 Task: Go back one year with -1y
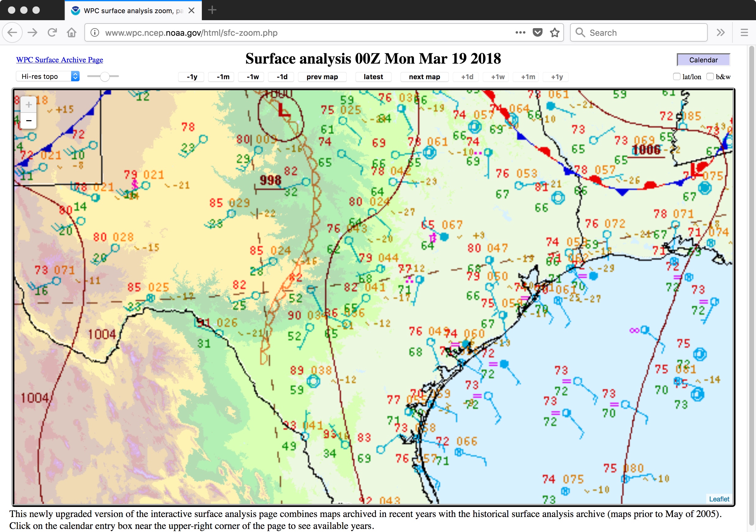(192, 77)
